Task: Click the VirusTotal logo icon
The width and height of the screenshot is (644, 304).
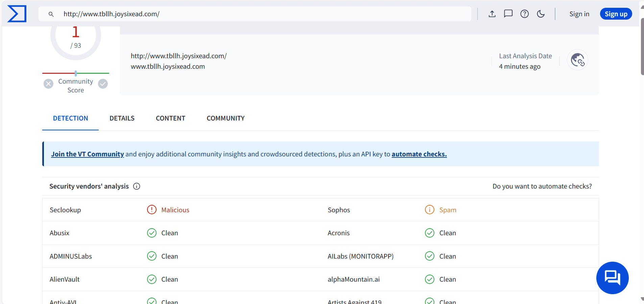Action: [x=17, y=14]
